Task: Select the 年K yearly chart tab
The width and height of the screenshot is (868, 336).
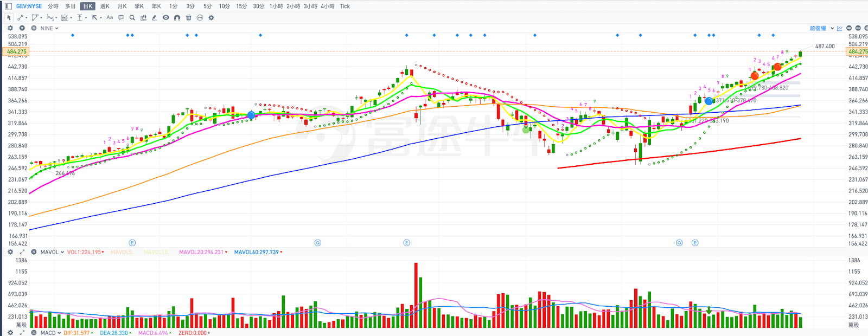Action: tap(156, 7)
